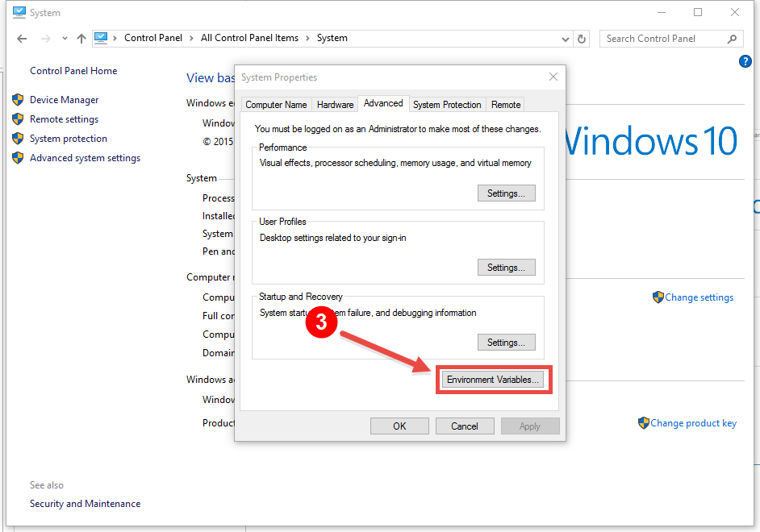
Task: Click the System protection shield icon
Action: pos(18,139)
